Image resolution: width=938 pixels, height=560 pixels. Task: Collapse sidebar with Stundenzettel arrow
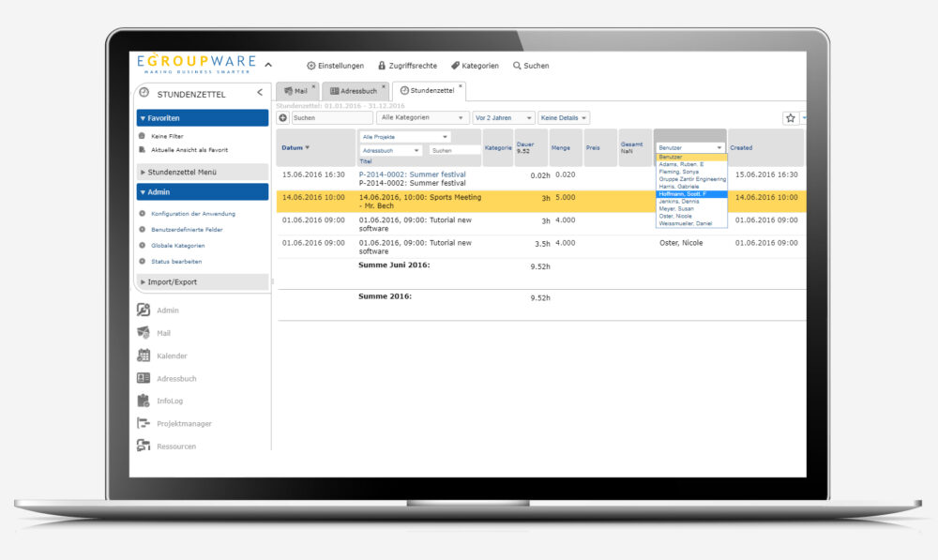pyautogui.click(x=260, y=93)
